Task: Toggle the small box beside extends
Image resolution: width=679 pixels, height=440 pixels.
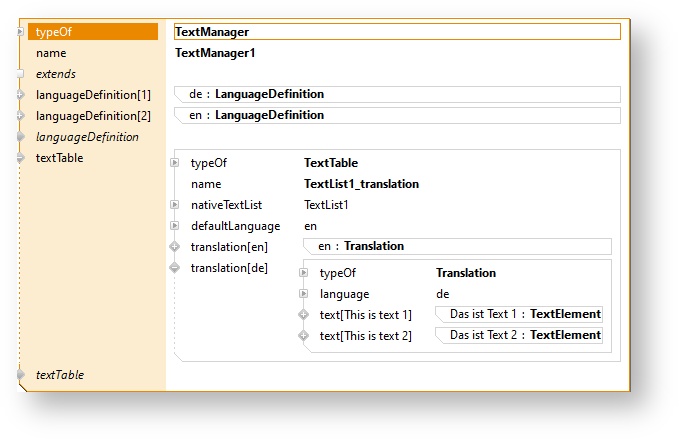Action: pyautogui.click(x=20, y=74)
